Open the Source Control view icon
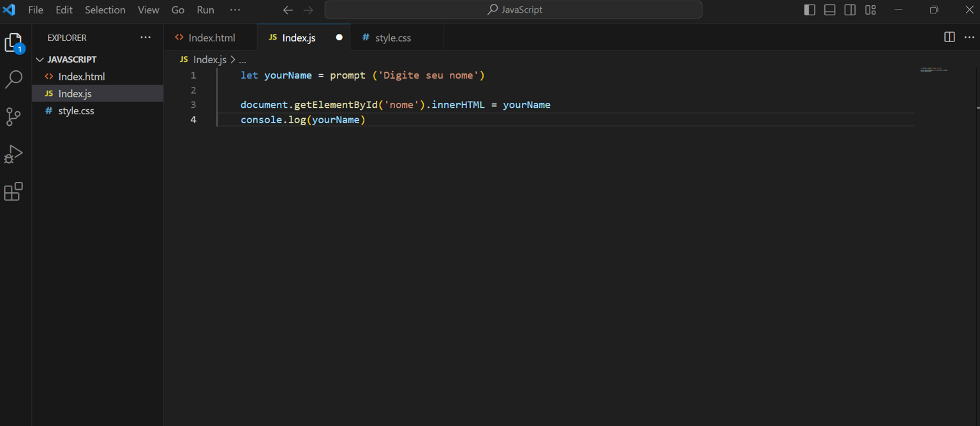 click(x=13, y=116)
